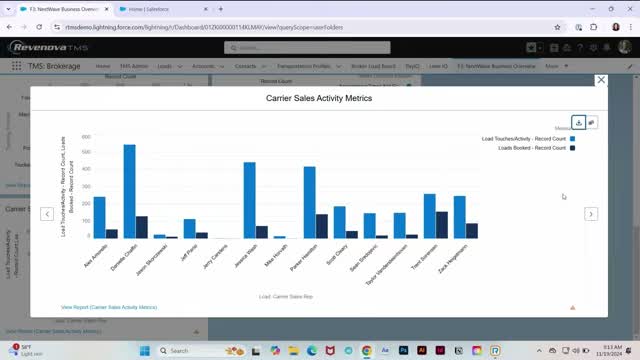Click the browser address bar URL
The height and width of the screenshot is (360, 640).
point(204,27)
